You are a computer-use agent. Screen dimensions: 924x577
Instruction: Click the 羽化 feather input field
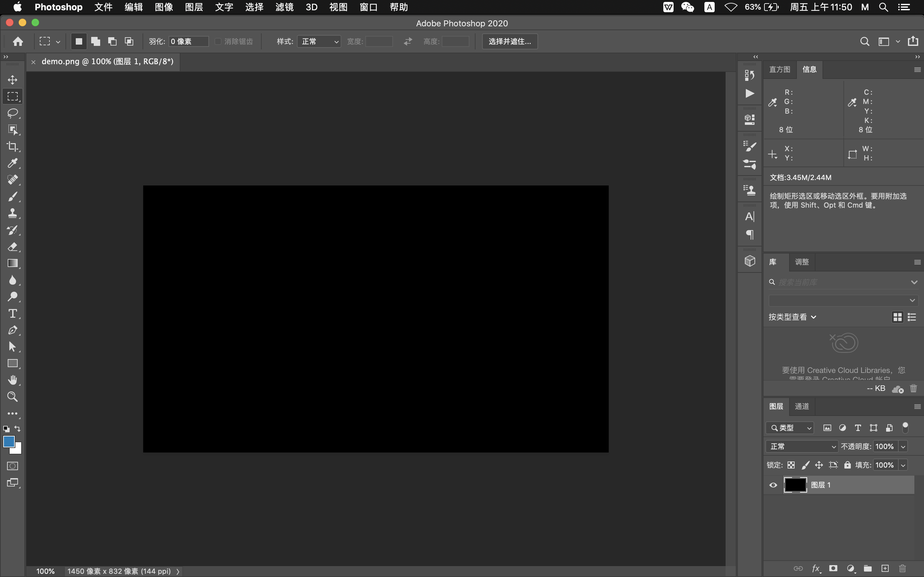pos(188,41)
